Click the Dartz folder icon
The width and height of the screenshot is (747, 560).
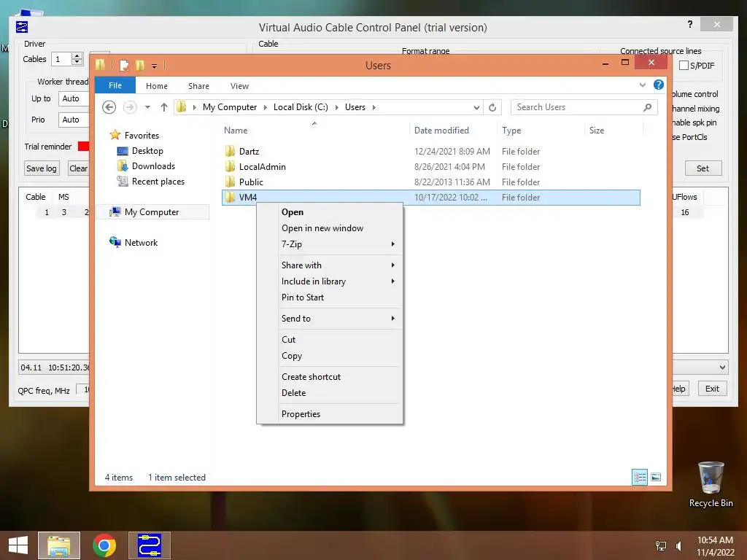point(230,152)
